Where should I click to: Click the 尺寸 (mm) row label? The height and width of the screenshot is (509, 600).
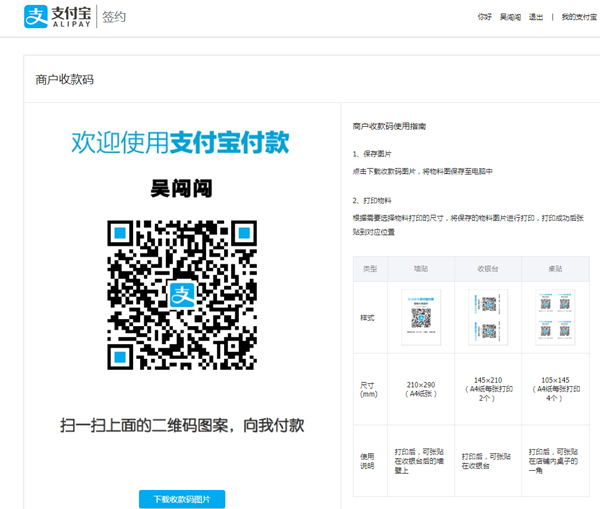pos(368,390)
